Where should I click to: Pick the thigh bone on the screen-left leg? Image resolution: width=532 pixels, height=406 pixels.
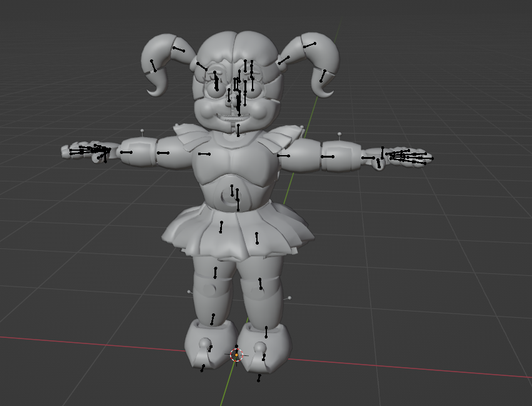pyautogui.click(x=215, y=273)
